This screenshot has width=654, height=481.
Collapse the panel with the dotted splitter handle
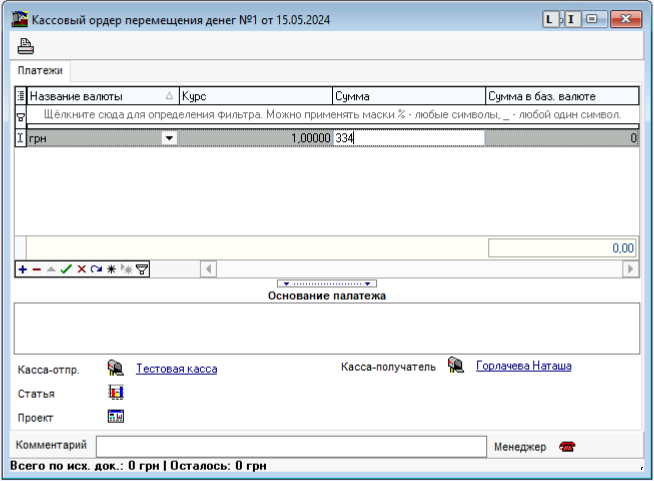(326, 284)
